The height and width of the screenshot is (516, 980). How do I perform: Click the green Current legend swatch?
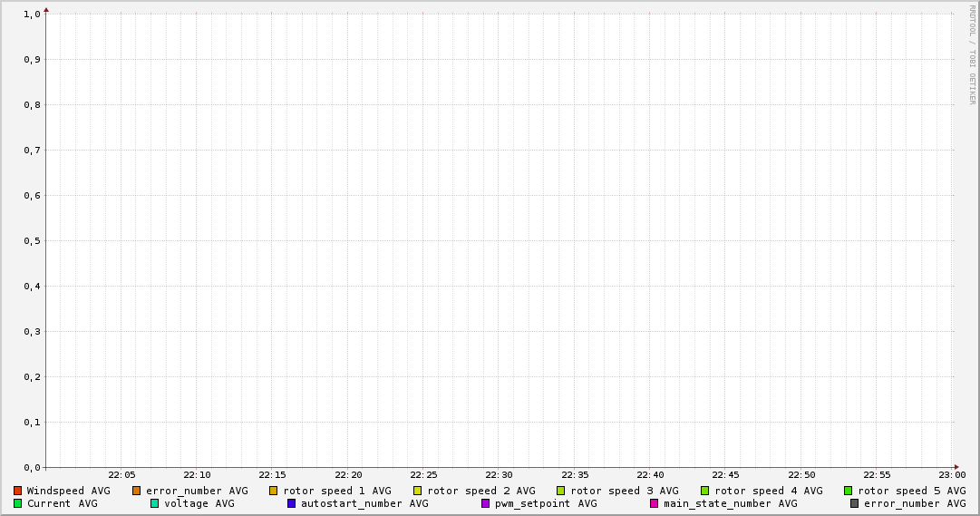17,503
